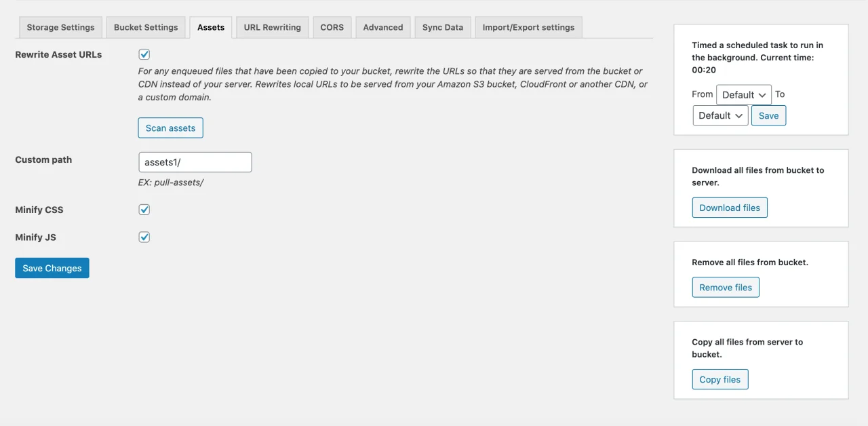The width and height of the screenshot is (868, 426).
Task: Open the Bucket Settings tab
Action: [x=146, y=27]
